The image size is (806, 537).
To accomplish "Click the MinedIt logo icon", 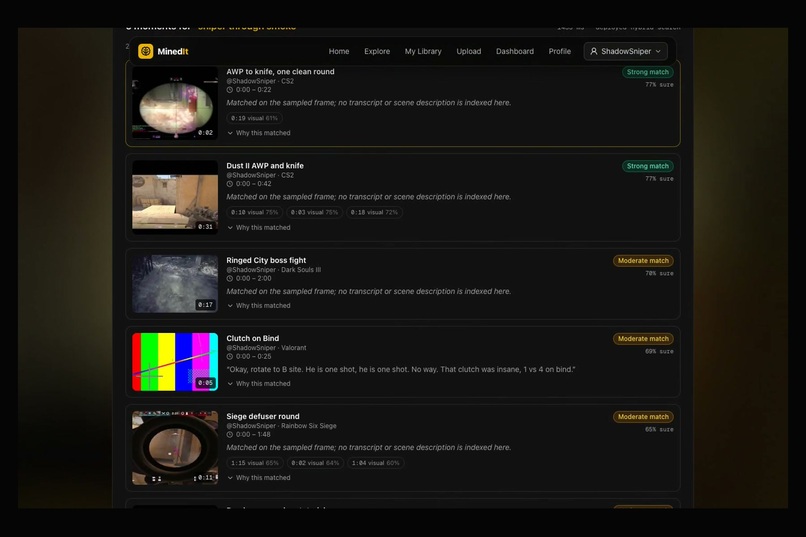I will click(145, 51).
